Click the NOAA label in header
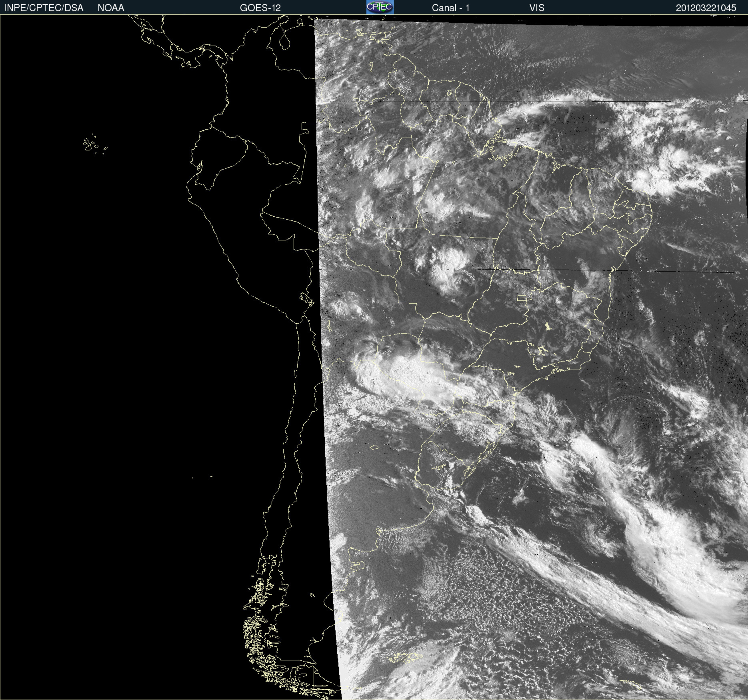 [x=111, y=8]
